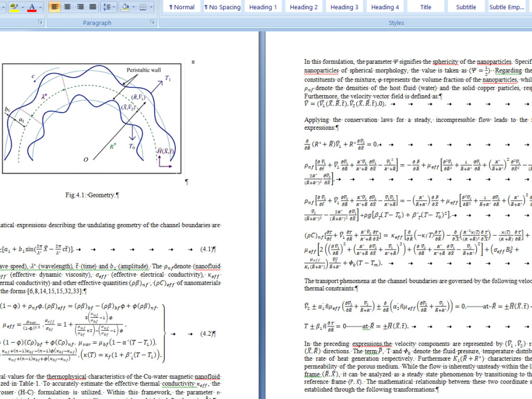Open the line spacing dropdown arrow
The image size is (532, 399).
pos(114,7)
